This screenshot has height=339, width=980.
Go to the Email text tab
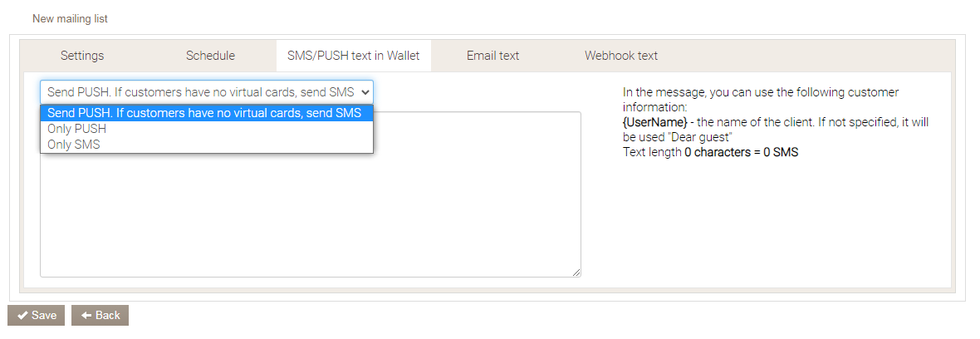[492, 56]
